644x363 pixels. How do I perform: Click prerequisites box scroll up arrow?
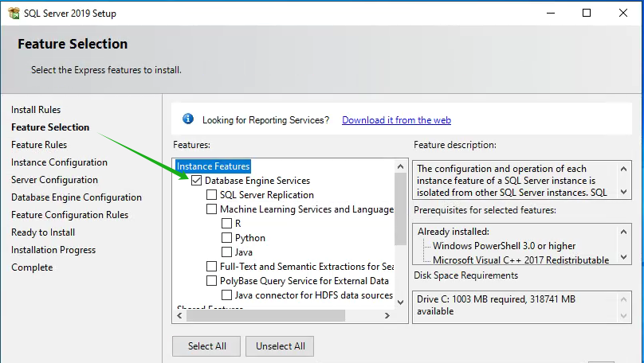click(x=623, y=232)
